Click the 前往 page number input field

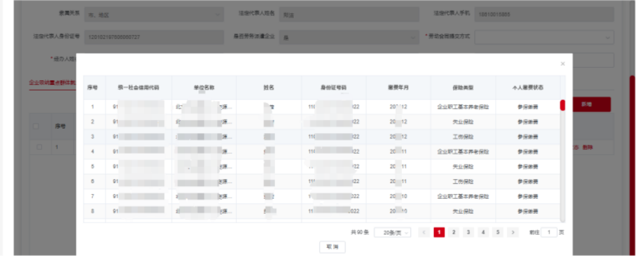(x=548, y=232)
